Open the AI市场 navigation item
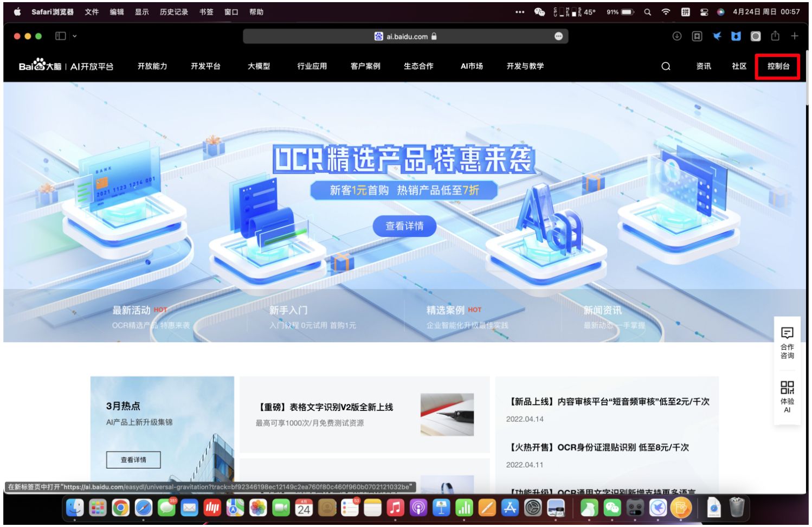Screen dimensions: 812x527 (x=472, y=66)
